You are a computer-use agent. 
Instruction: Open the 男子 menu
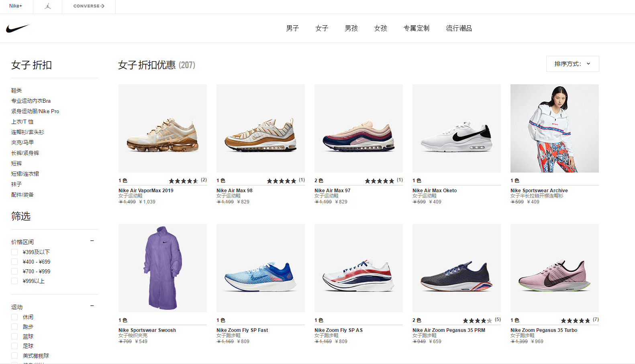(292, 28)
